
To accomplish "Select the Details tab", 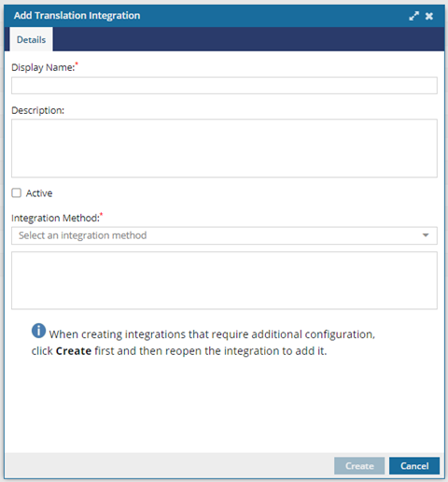I will pos(31,39).
